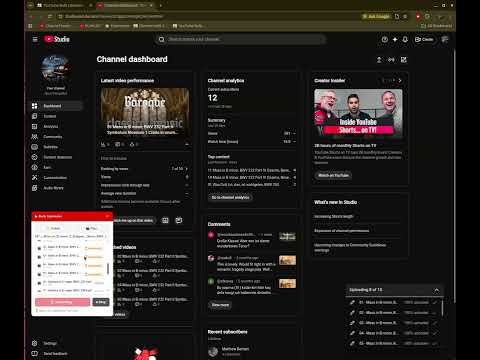Click the Ask Google button in the address bar
This screenshot has height=360, width=480.
(x=376, y=16)
